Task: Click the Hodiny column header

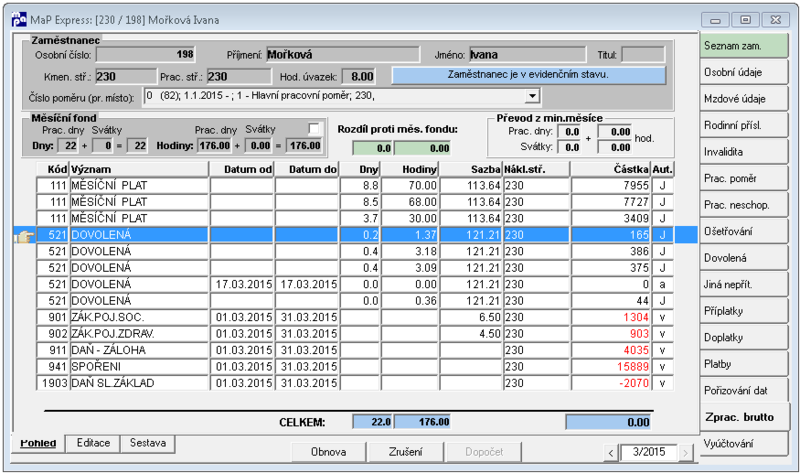Action: 410,169
